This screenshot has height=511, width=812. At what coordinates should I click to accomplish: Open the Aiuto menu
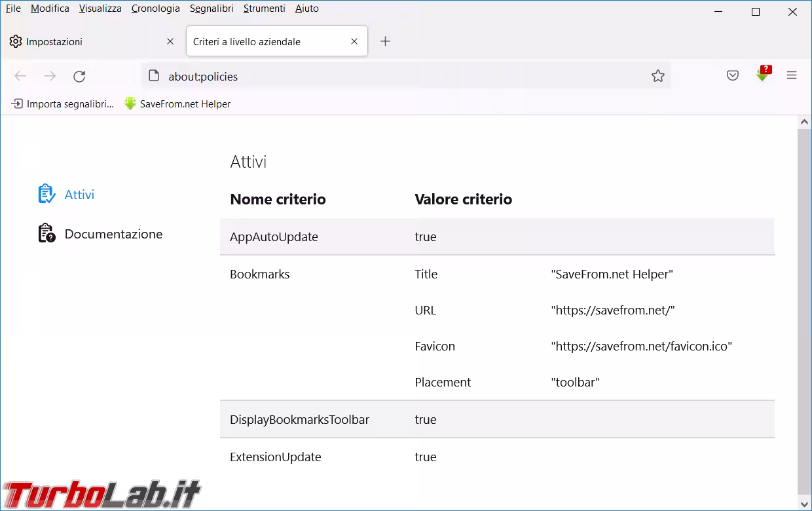tap(306, 9)
